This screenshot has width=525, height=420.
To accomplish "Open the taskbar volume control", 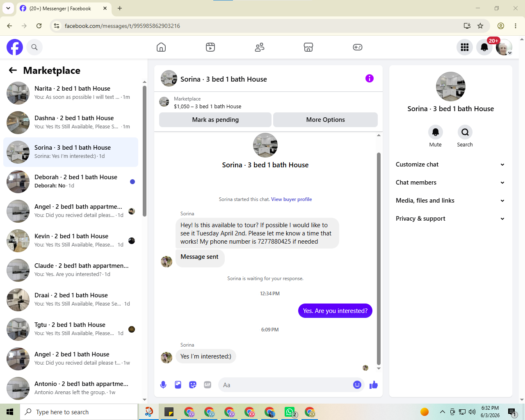I will point(472,412).
